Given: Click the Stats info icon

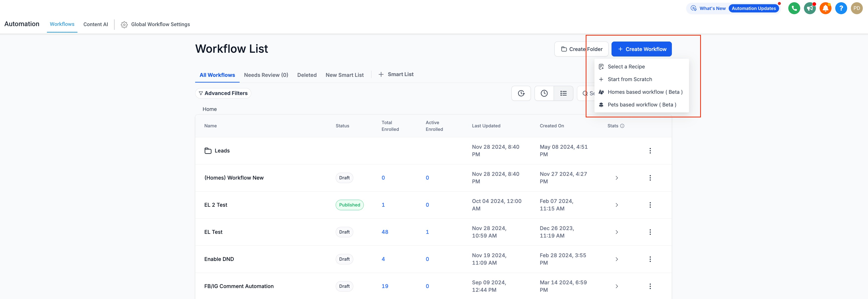Looking at the screenshot, I should pos(622,126).
